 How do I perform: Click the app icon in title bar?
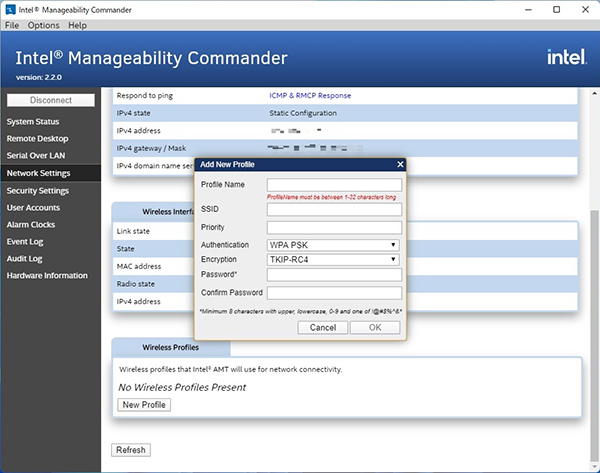(10, 10)
